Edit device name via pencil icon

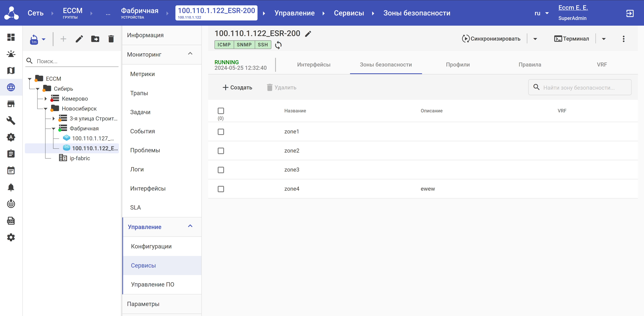[x=308, y=34]
